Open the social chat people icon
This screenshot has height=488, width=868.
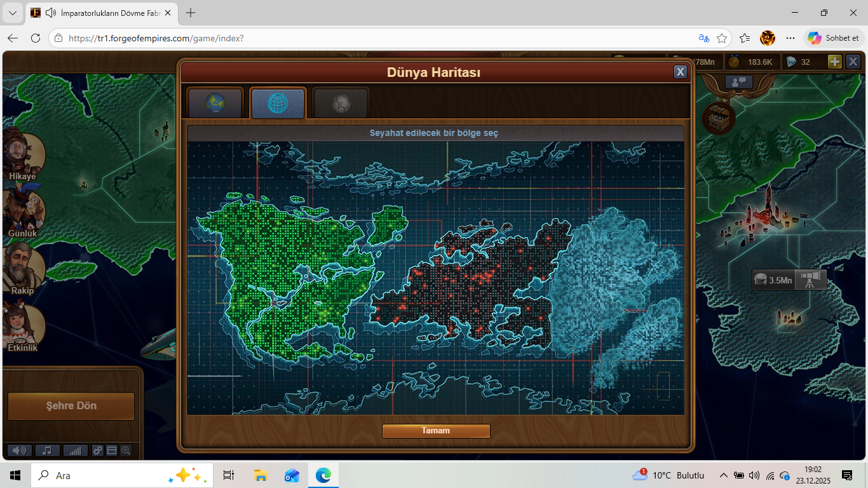tap(738, 82)
